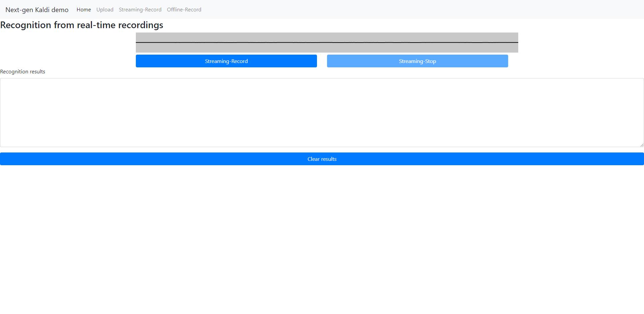644x314 pixels.
Task: Open the Next-gen Kaldi demo brand link
Action: coord(37,10)
